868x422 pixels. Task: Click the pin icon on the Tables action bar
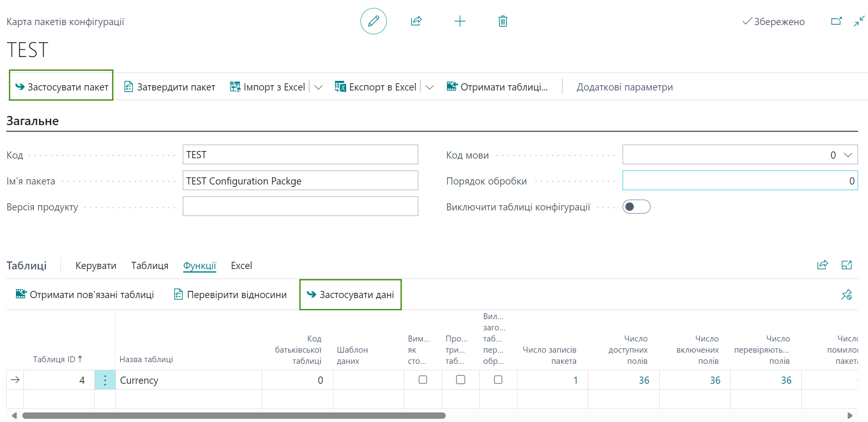click(846, 294)
